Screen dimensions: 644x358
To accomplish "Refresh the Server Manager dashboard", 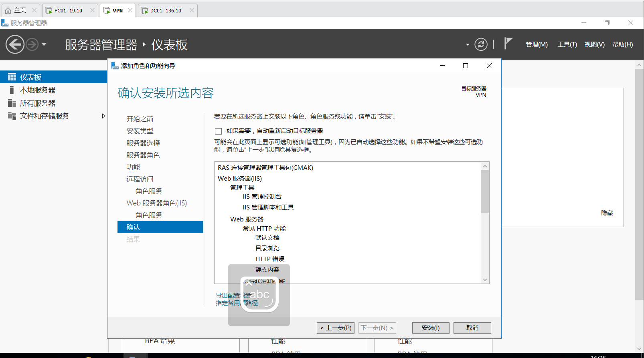I will [481, 44].
